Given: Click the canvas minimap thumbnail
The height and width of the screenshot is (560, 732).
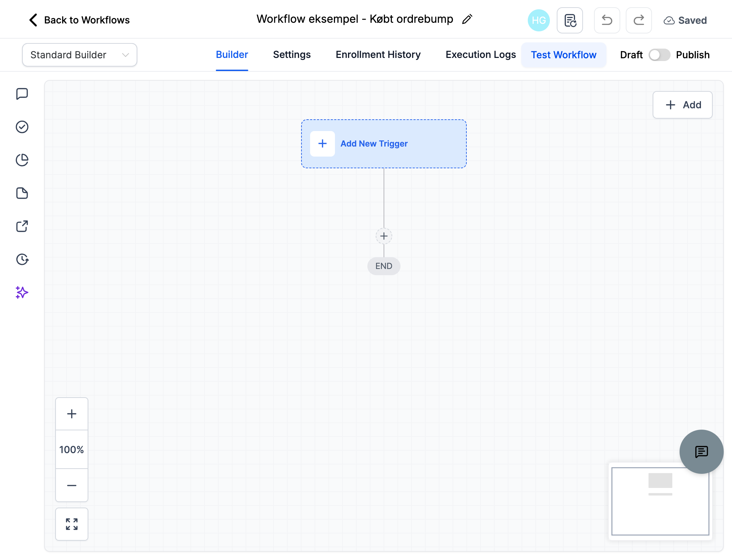Looking at the screenshot, I should click(x=660, y=501).
